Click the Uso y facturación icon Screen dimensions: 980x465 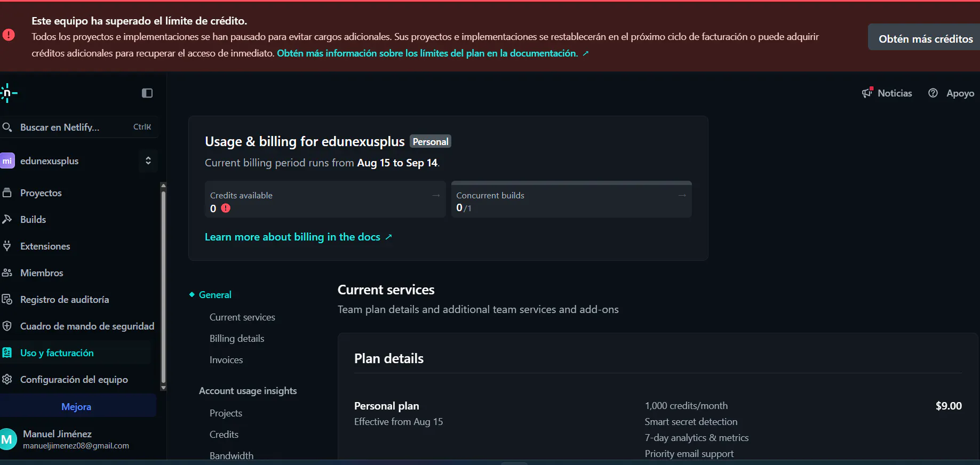pyautogui.click(x=7, y=352)
